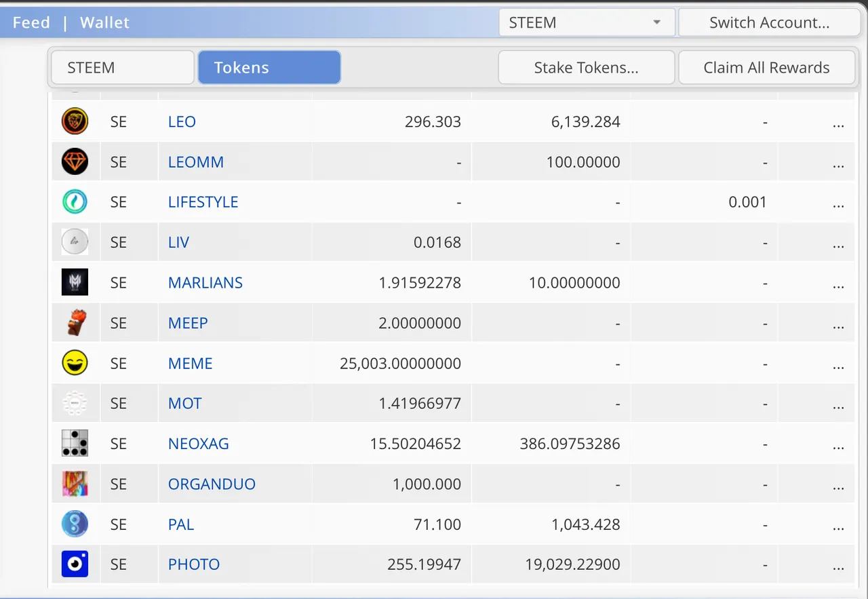Switch to the STEEM tab
This screenshot has width=868, height=599.
click(123, 67)
